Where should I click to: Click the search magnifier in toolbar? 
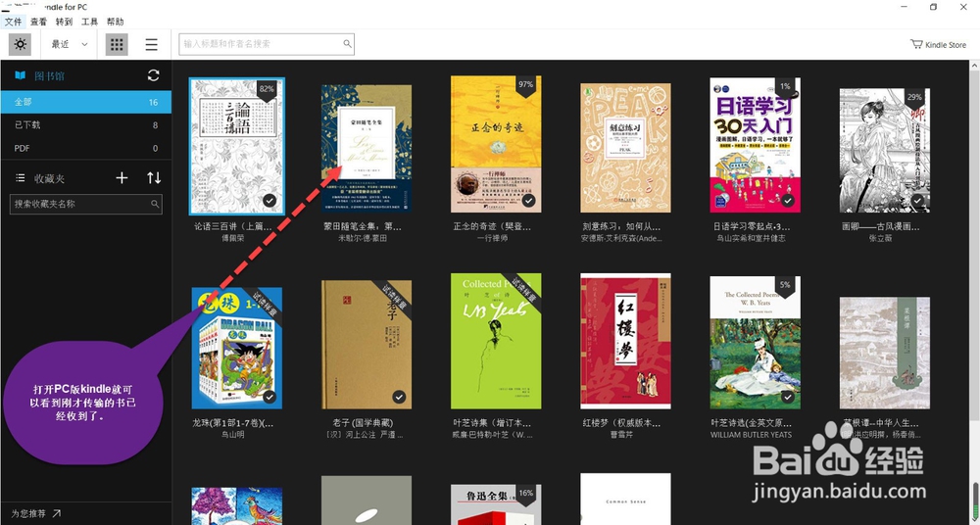click(x=347, y=44)
